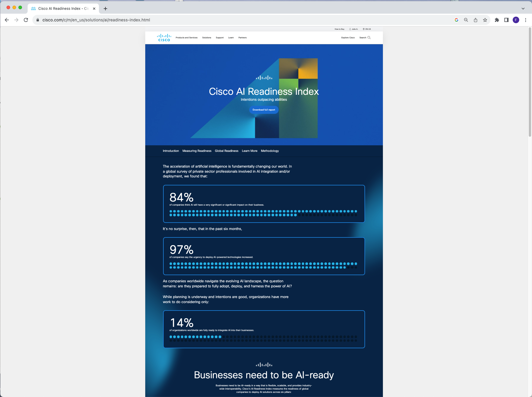The height and width of the screenshot is (397, 532).
Task: Jump to the Measuring Readiness section
Action: 197,151
